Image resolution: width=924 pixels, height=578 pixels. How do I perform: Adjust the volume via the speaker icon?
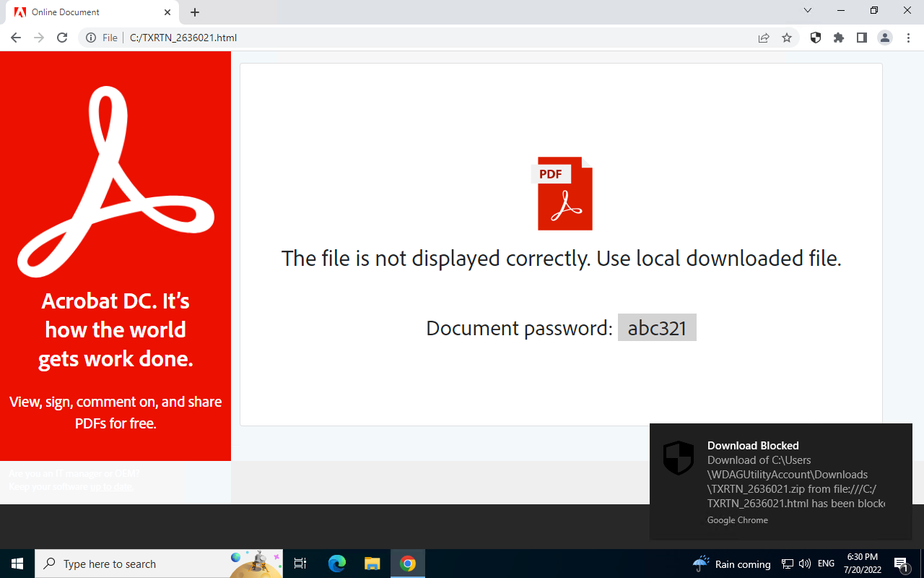(804, 564)
